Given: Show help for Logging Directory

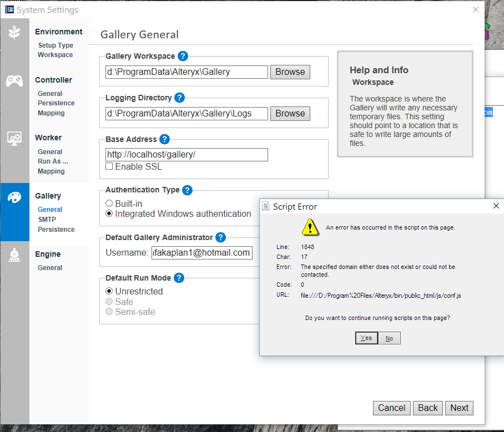Looking at the screenshot, I should point(180,98).
